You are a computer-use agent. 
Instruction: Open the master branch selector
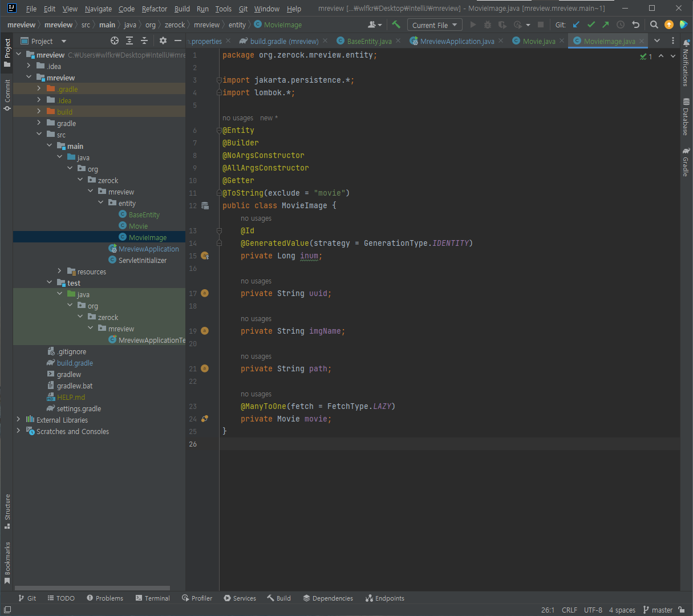point(658,610)
